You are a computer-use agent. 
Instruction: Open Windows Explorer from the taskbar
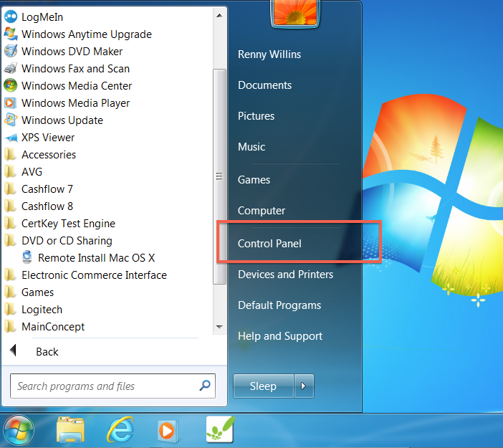pos(70,429)
